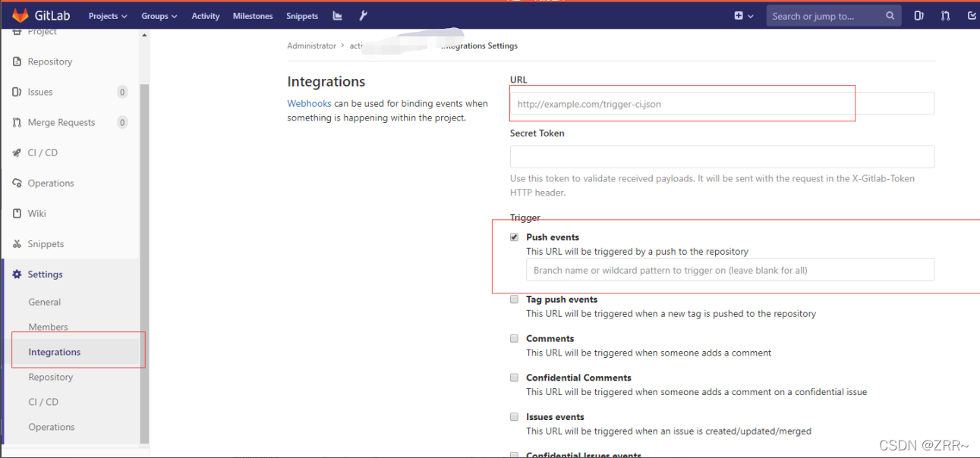Image resolution: width=980 pixels, height=458 pixels.
Task: Click the Webhooks link
Action: 309,104
